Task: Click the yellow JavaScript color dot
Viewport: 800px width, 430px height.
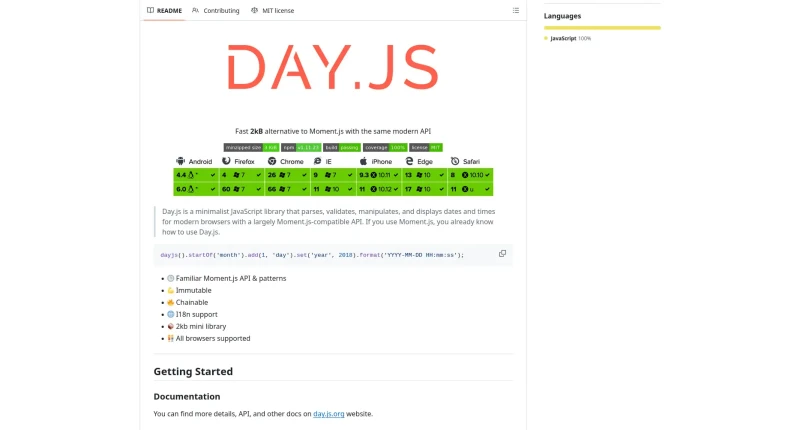Action: point(546,38)
